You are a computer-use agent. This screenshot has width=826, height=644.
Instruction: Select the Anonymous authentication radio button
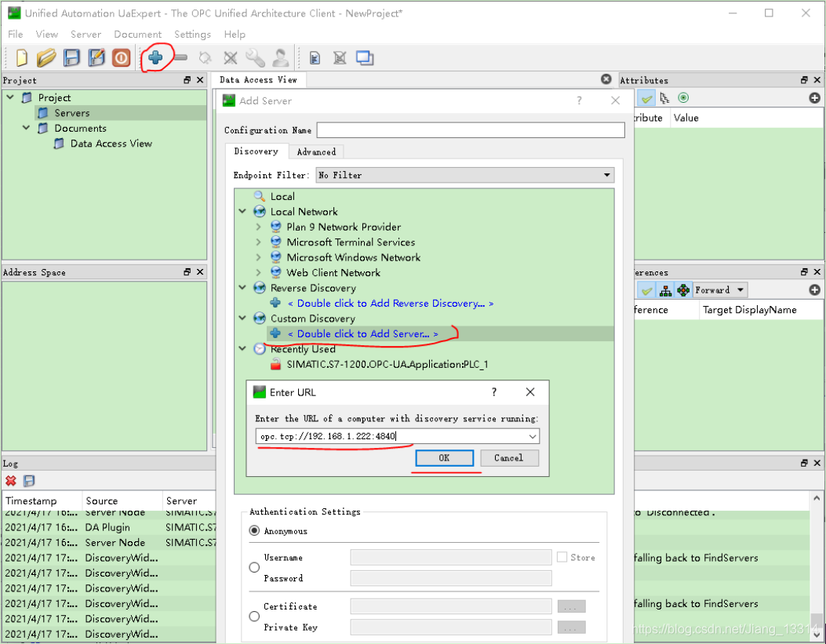[x=254, y=531]
